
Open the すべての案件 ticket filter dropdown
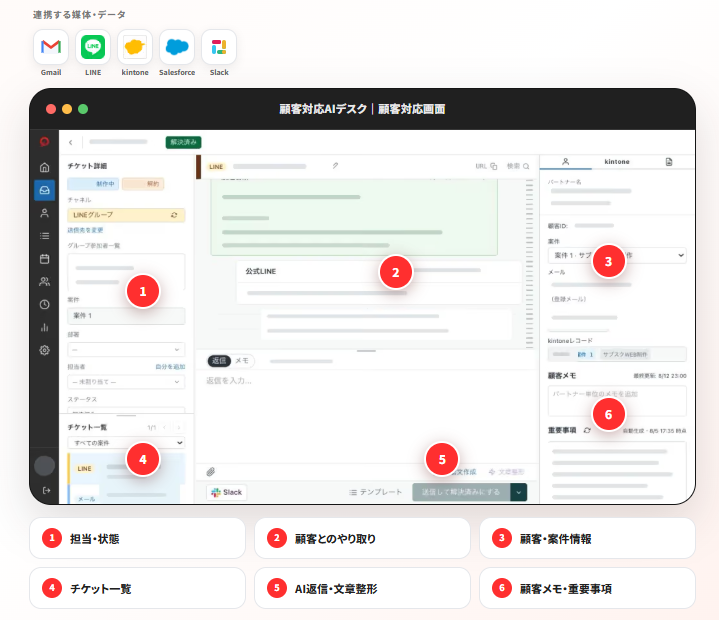(x=126, y=443)
